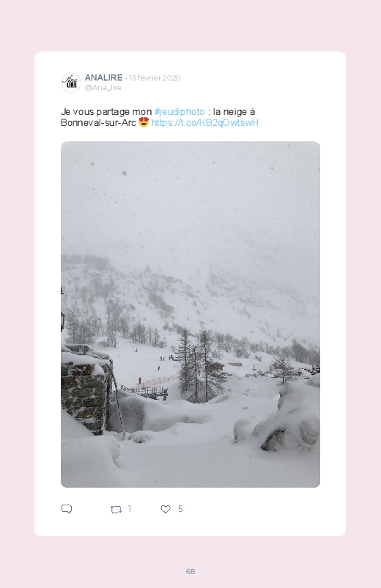Click the like count 5
Viewport: 381px width, 588px height.
coord(180,509)
